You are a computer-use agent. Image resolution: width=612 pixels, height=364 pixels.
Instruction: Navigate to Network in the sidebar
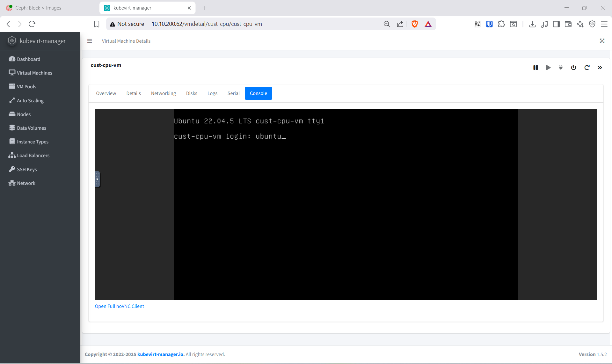tap(40, 183)
